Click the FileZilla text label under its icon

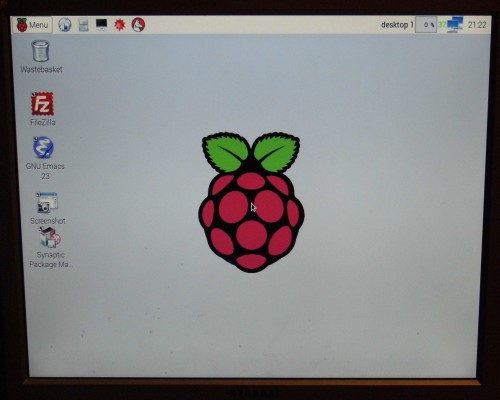click(43, 122)
